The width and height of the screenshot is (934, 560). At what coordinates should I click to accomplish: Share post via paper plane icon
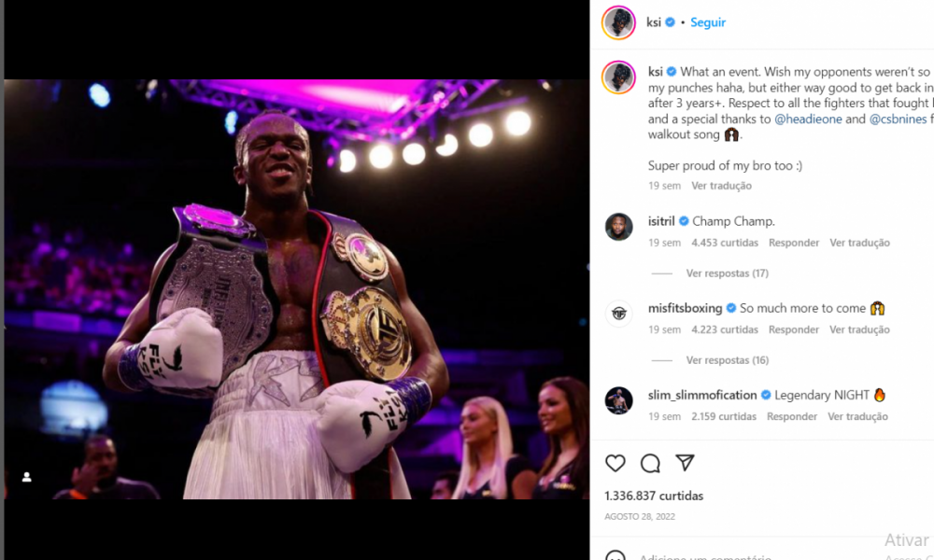tap(685, 462)
